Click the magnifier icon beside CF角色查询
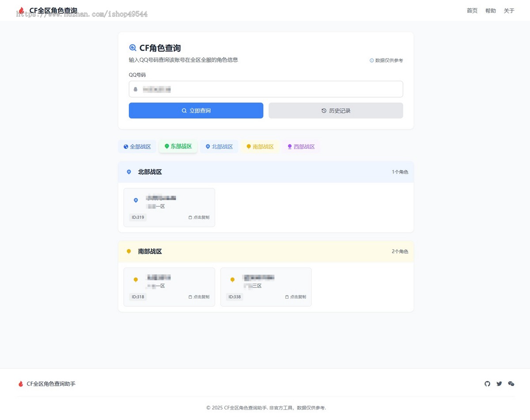Screen dimensions: 530x420 133,48
